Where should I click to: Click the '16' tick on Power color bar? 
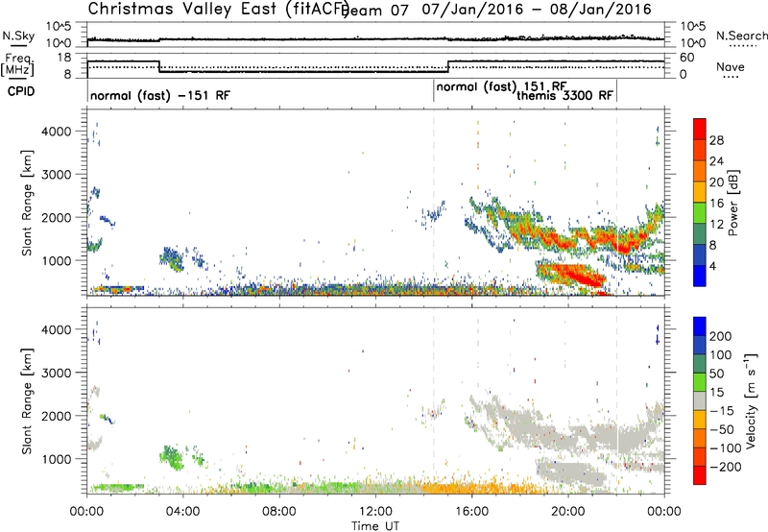coord(716,204)
